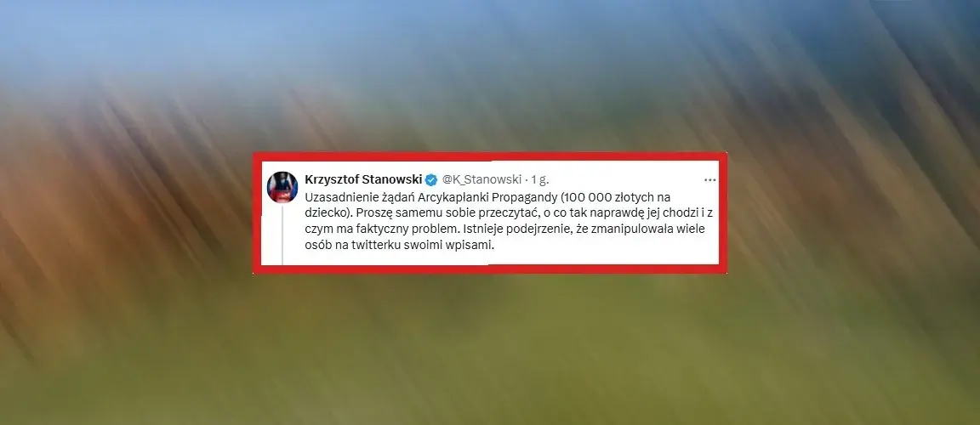The image size is (980, 425).
Task: Click the '1 g.' tweet timestamp
Action: [540, 179]
